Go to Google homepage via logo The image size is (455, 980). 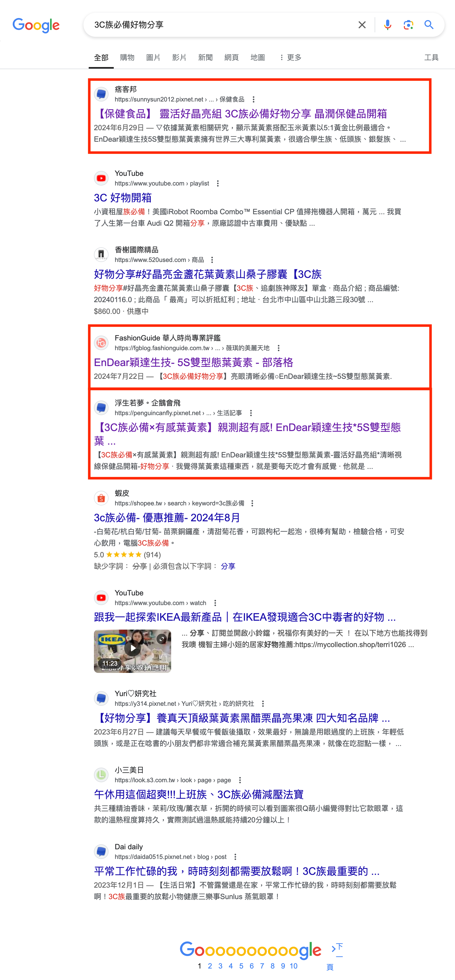[x=36, y=26]
